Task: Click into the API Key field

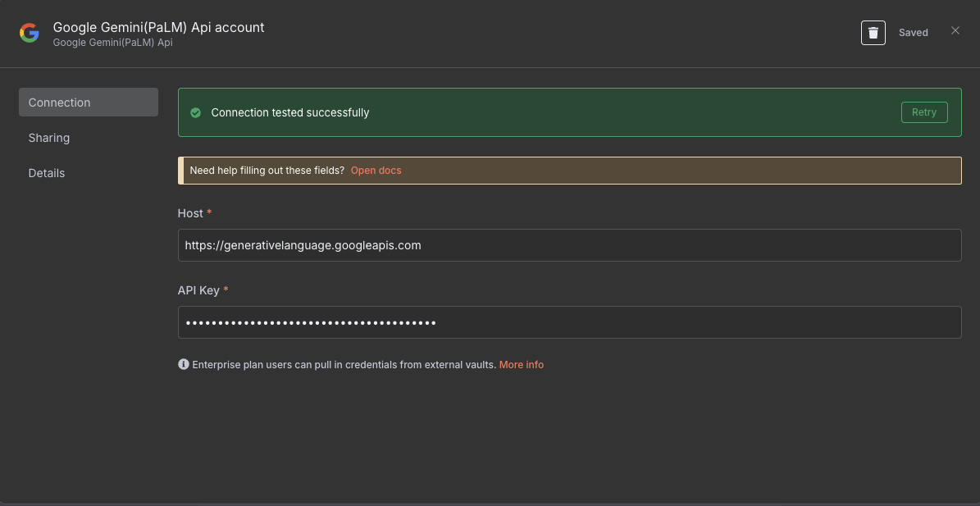Action: coord(569,322)
